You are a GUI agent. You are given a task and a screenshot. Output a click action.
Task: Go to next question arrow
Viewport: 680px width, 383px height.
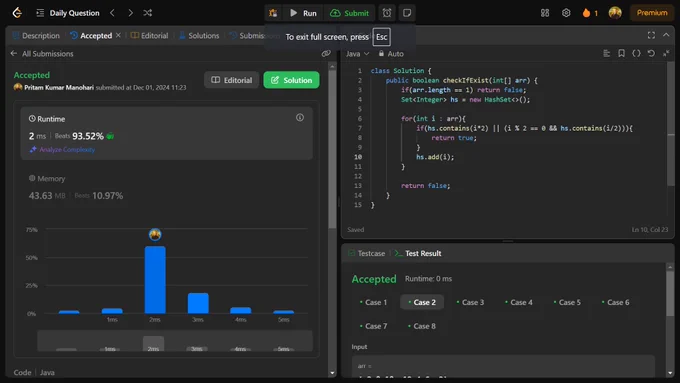(130, 13)
